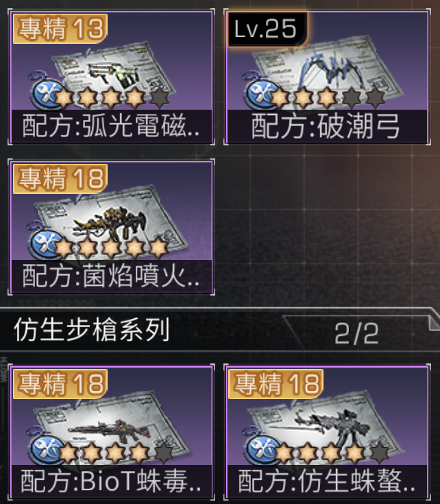
Task: Click the star rating on 破潮弓 card
Action: pyautogui.click(x=328, y=97)
